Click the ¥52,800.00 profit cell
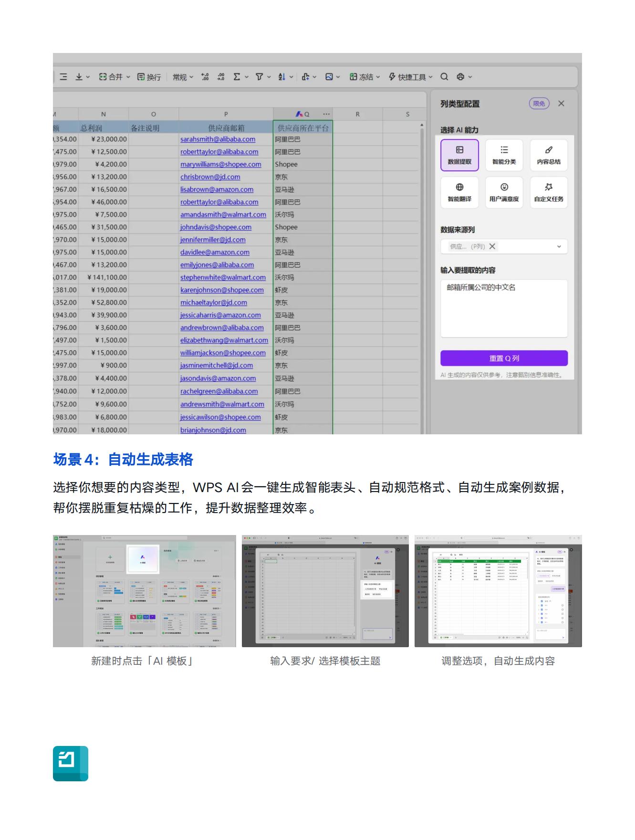 [104, 303]
